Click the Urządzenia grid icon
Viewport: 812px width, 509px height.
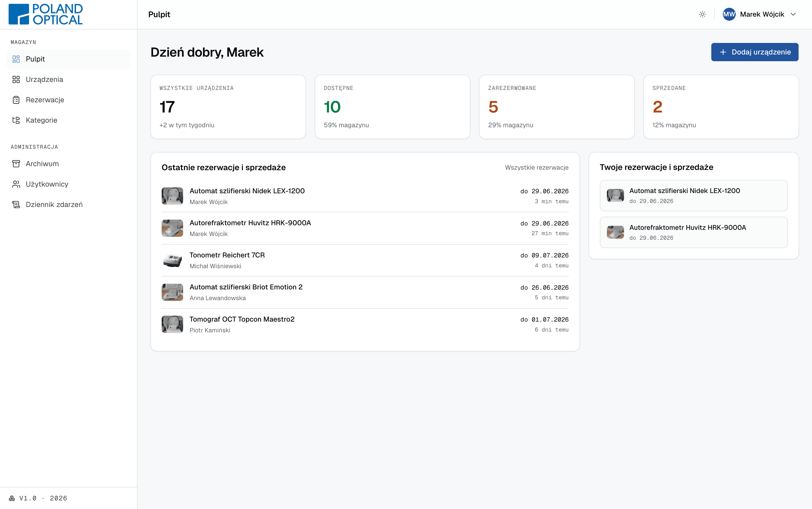[x=16, y=79]
